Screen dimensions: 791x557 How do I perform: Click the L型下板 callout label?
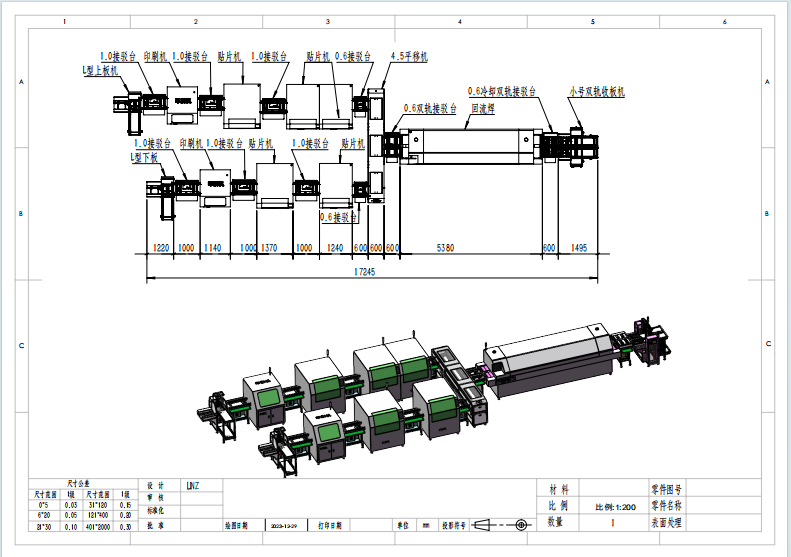145,158
